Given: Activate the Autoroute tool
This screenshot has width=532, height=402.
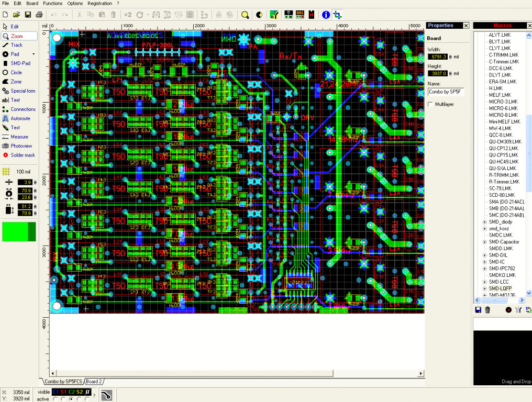Looking at the screenshot, I should [20, 118].
